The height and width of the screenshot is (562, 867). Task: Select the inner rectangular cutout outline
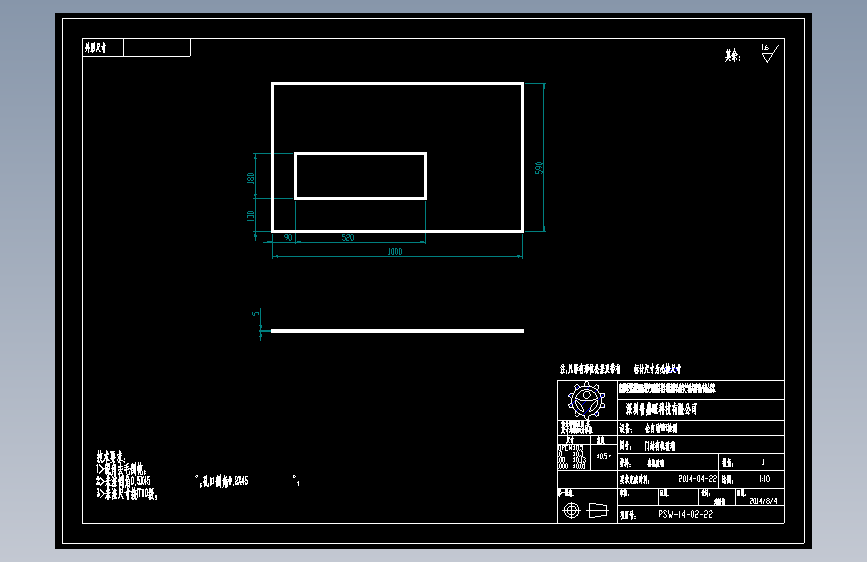[x=361, y=176]
